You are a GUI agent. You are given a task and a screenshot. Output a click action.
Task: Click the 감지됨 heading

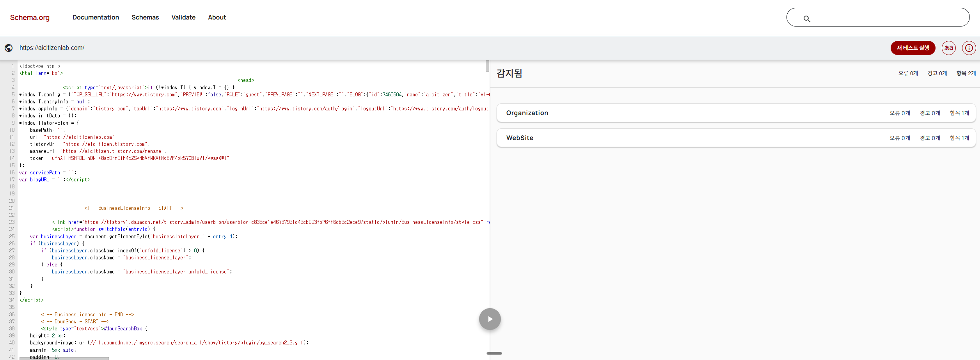[510, 73]
